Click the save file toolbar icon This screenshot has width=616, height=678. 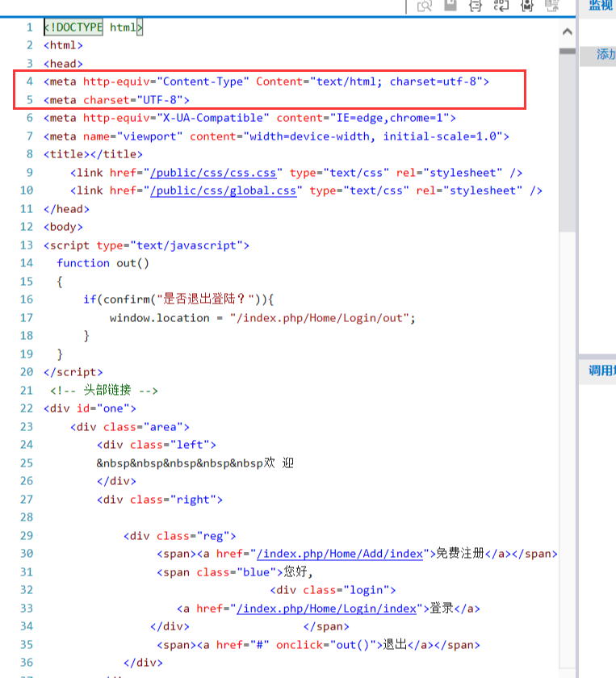point(450,6)
